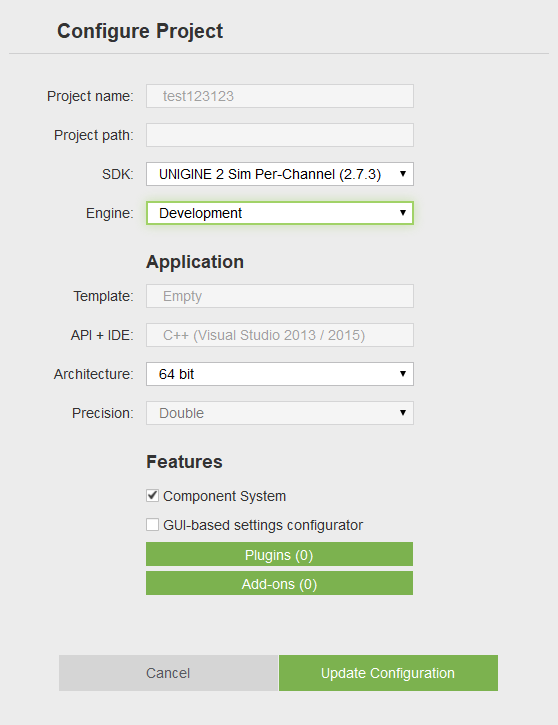The height and width of the screenshot is (725, 558).
Task: Click the Project name field
Action: click(x=280, y=96)
